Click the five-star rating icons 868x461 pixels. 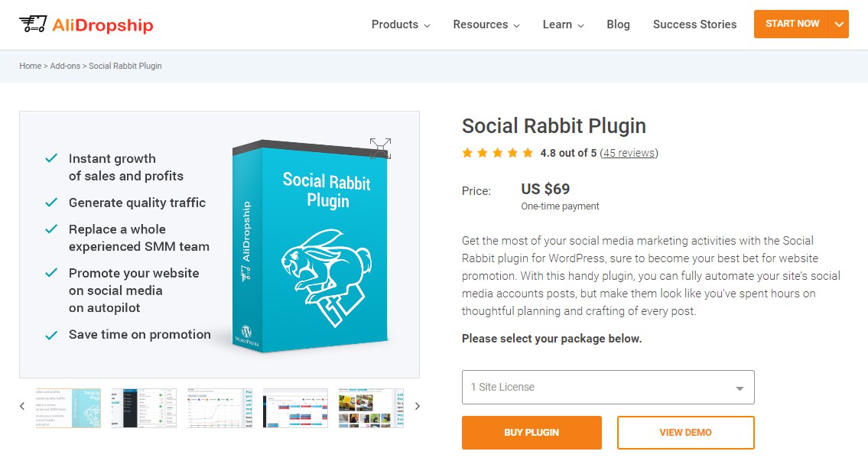point(497,153)
